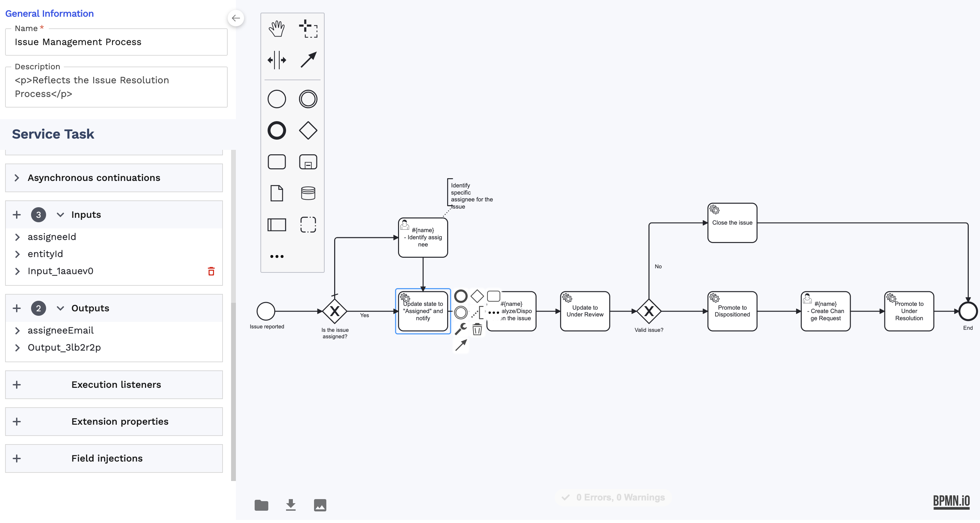Activate the lasso selection tool
This screenshot has height=523, width=980.
(308, 29)
